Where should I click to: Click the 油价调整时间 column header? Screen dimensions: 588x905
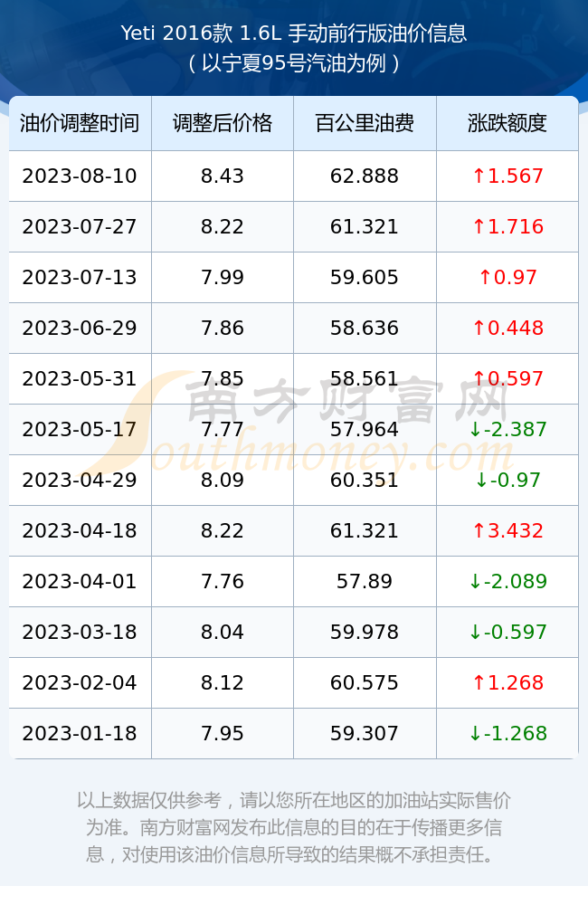click(x=80, y=123)
